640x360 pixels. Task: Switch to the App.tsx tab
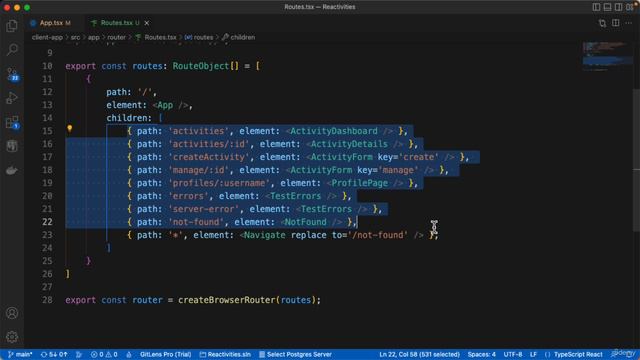tap(51, 23)
